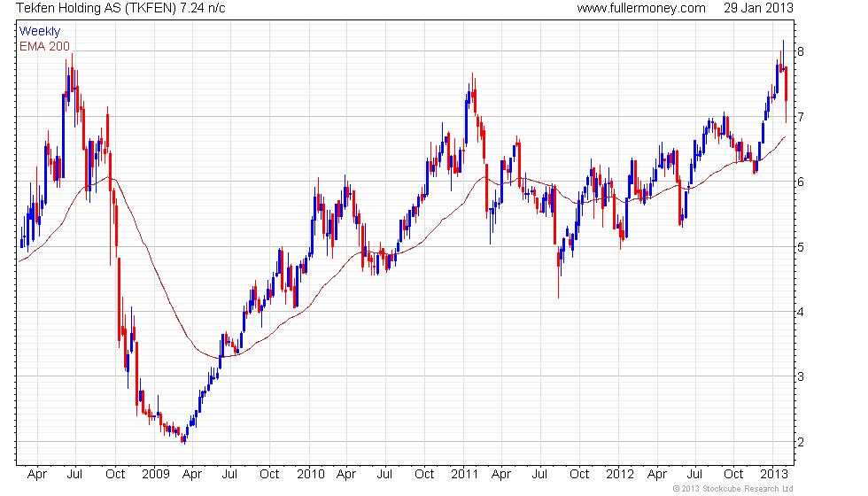Viewport: 868px width, 496px height.
Task: Click price axis label 8
Action: (x=801, y=51)
